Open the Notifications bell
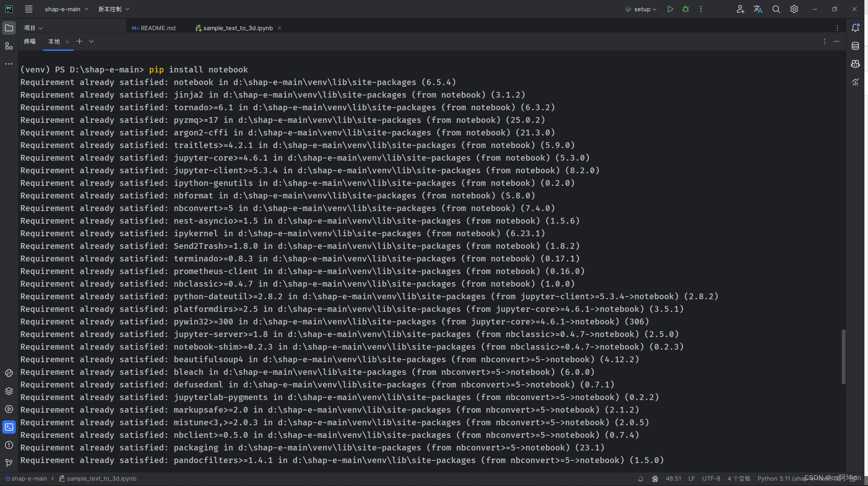This screenshot has height=486, width=868. coord(856,28)
